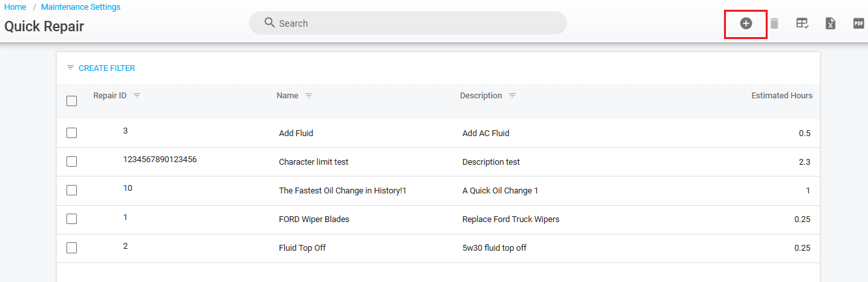Screen dimensions: 868x282
Task: Check the box for Add Fluid row
Action: [72, 133]
